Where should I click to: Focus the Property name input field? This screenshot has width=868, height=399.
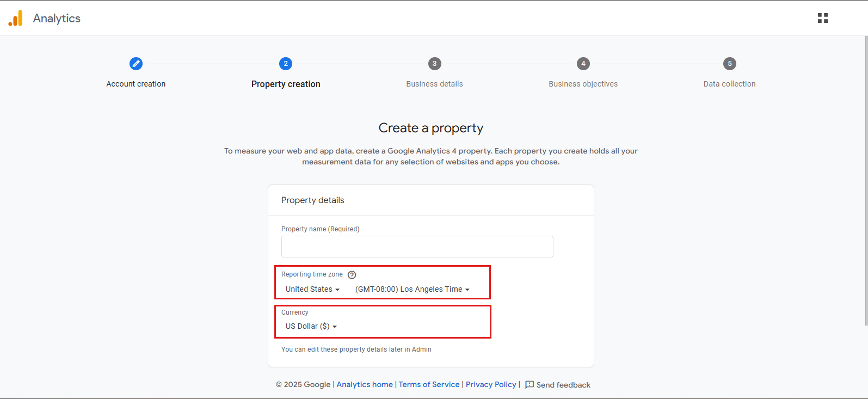(x=417, y=247)
